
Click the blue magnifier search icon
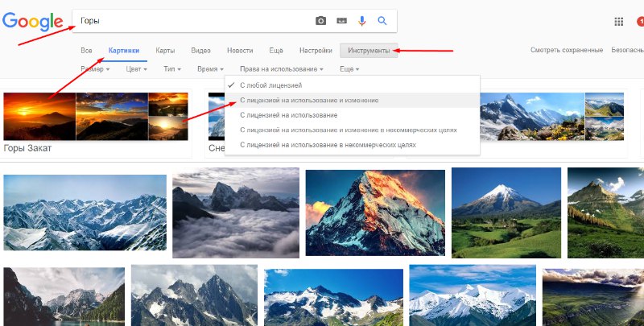[x=382, y=21]
